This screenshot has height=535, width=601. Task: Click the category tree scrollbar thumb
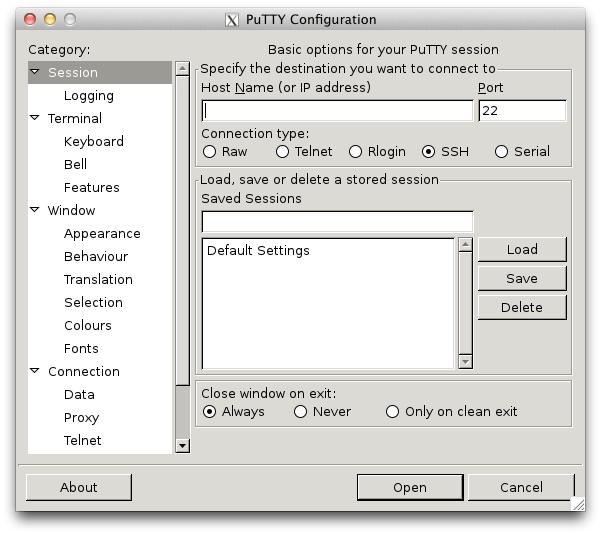[182, 231]
